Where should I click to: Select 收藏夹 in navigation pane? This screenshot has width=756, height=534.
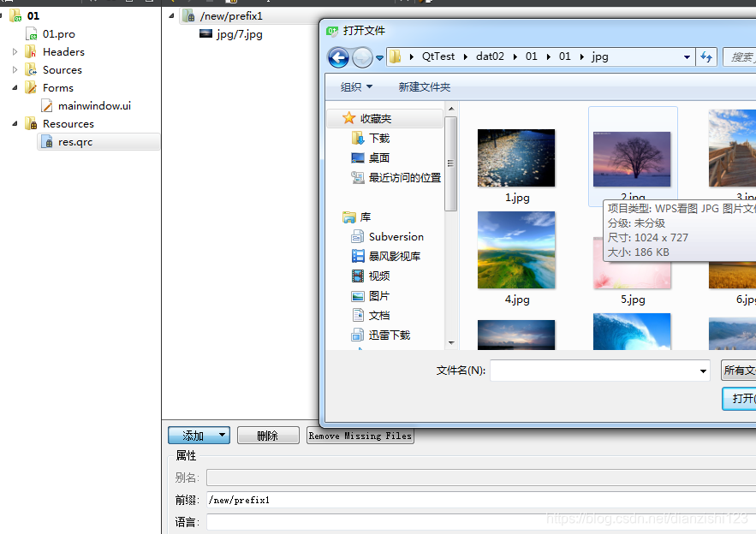(x=384, y=119)
